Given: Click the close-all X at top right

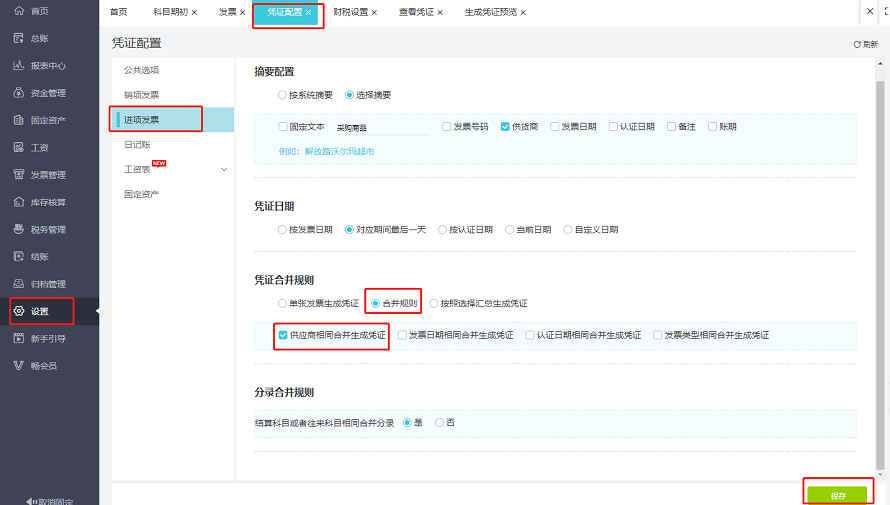Looking at the screenshot, I should tap(870, 11).
